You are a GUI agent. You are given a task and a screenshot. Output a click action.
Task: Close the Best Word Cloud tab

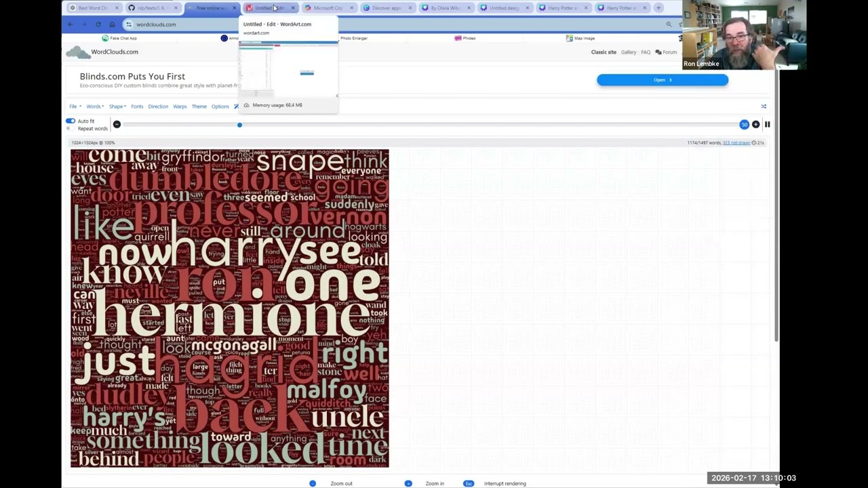coord(117,8)
